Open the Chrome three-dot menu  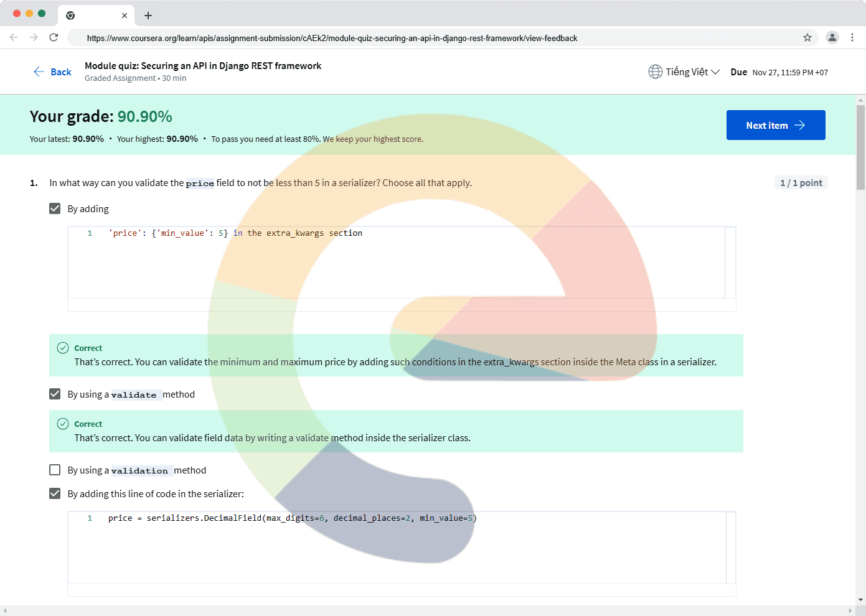[x=852, y=37]
